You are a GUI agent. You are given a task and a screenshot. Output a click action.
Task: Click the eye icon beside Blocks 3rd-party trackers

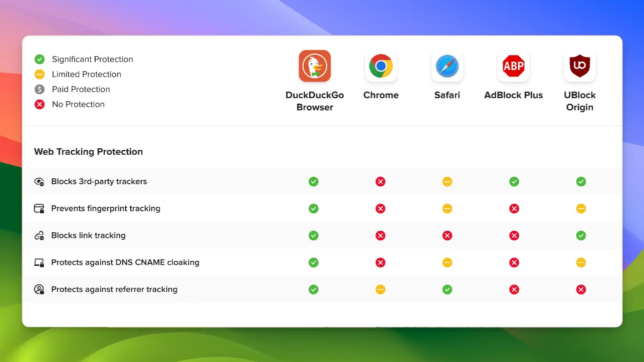point(39,181)
